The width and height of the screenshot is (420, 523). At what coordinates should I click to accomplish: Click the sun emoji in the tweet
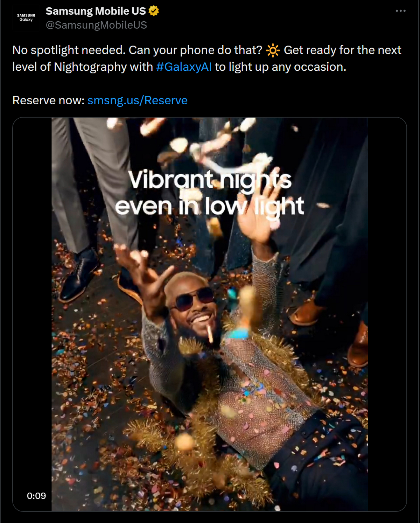[273, 50]
